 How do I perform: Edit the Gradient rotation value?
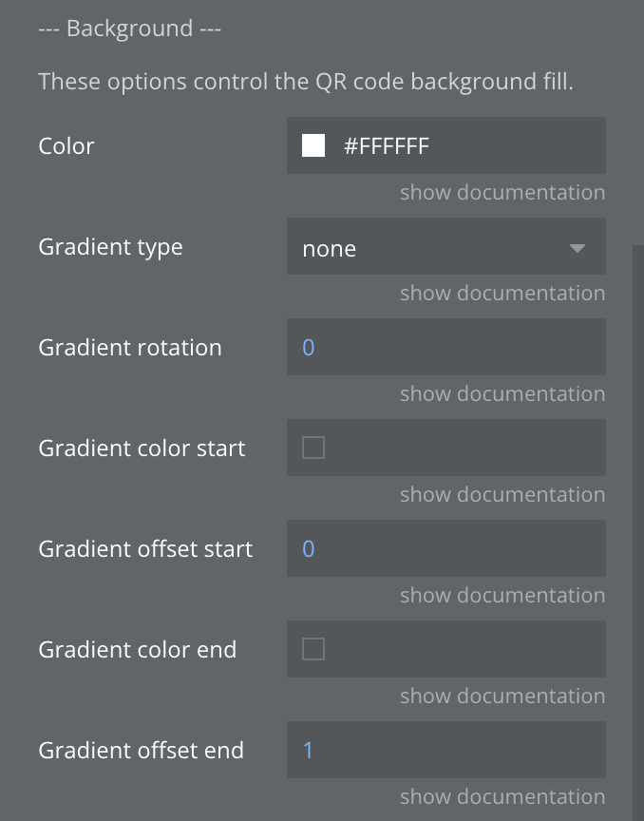coord(446,348)
